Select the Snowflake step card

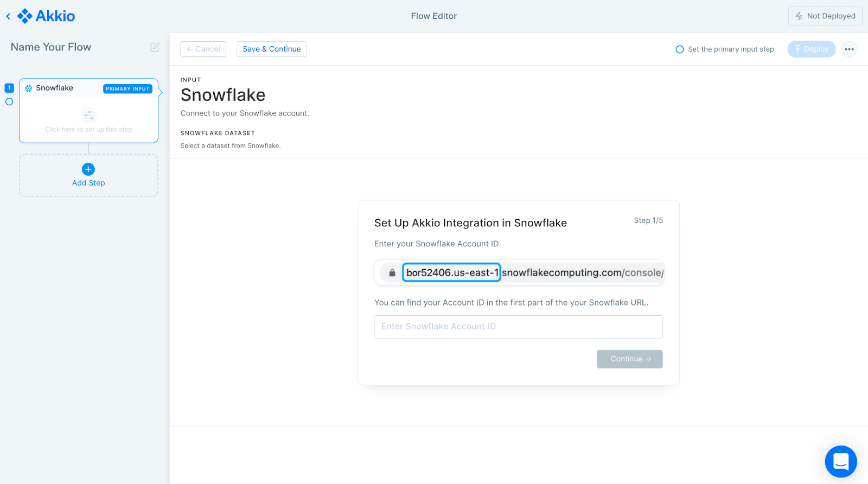pyautogui.click(x=88, y=111)
